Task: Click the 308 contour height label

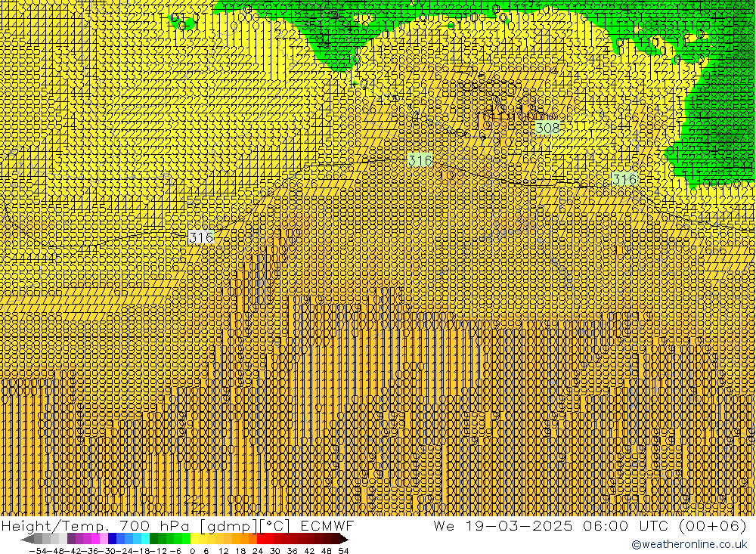Action: point(547,128)
